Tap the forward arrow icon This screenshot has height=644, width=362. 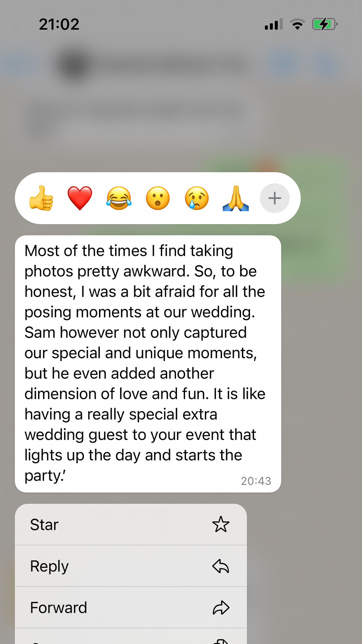pos(221,608)
